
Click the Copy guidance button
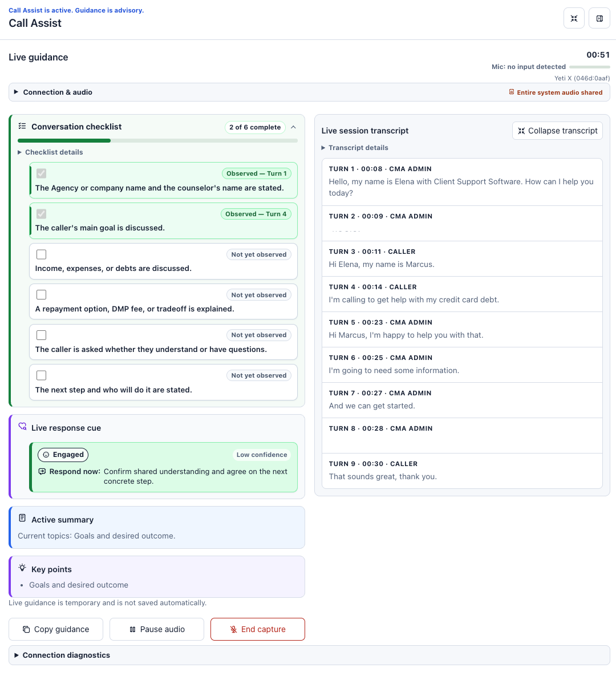tap(56, 629)
